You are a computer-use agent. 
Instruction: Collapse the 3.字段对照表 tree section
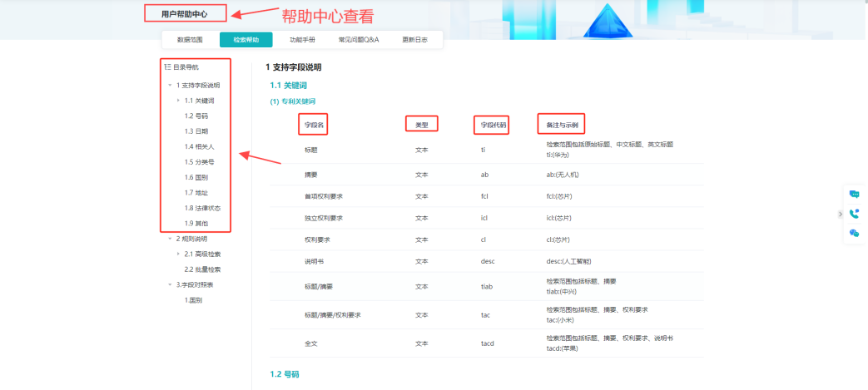(x=170, y=284)
